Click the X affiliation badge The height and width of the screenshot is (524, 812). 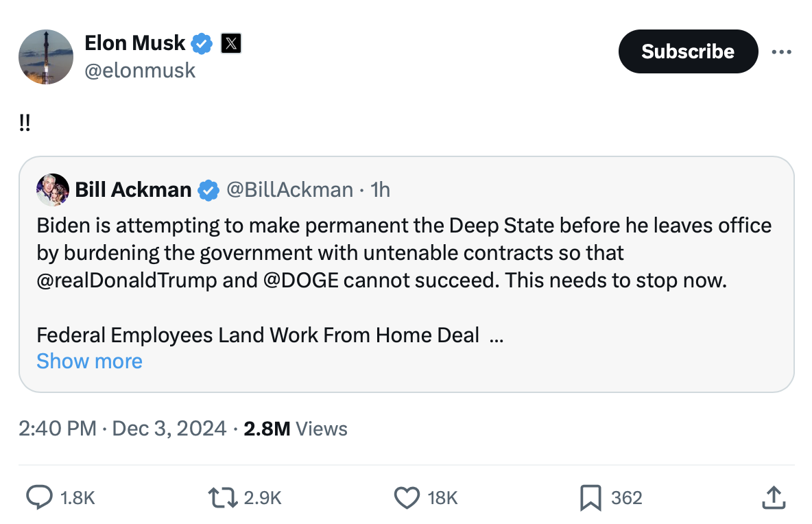point(232,44)
